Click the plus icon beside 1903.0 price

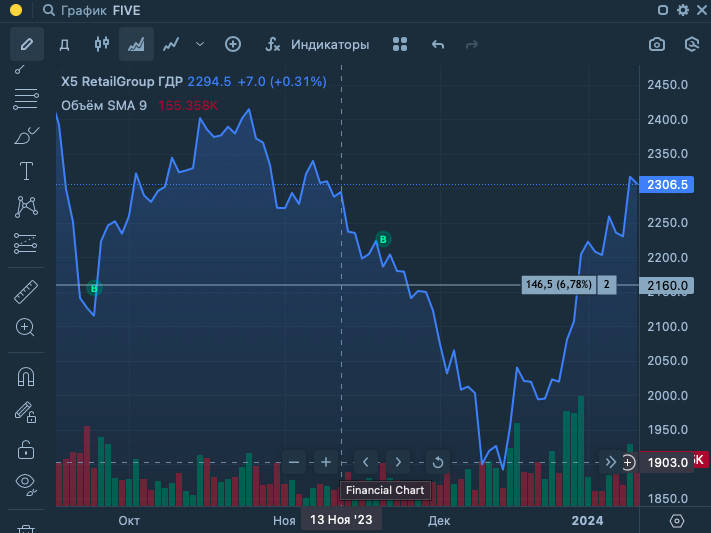[x=628, y=463]
